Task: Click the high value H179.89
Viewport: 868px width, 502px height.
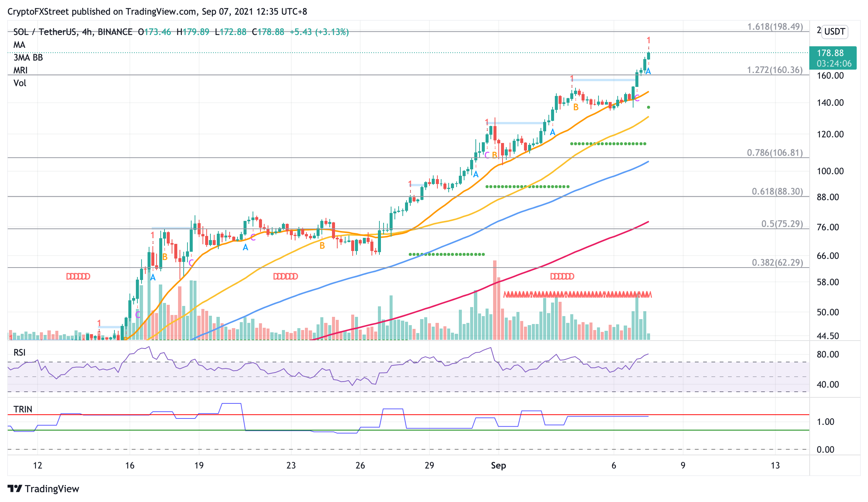Action: 193,32
